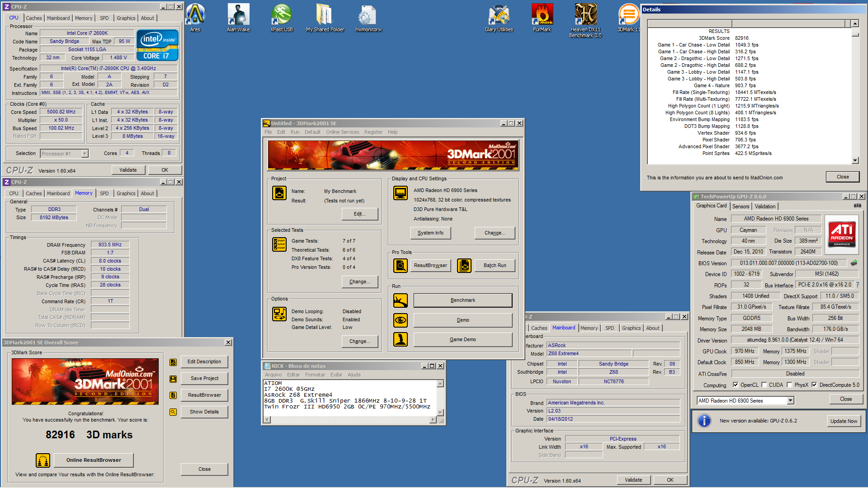This screenshot has width=868, height=488.
Task: Click Update Now in GPU-Z notification
Action: point(844,421)
